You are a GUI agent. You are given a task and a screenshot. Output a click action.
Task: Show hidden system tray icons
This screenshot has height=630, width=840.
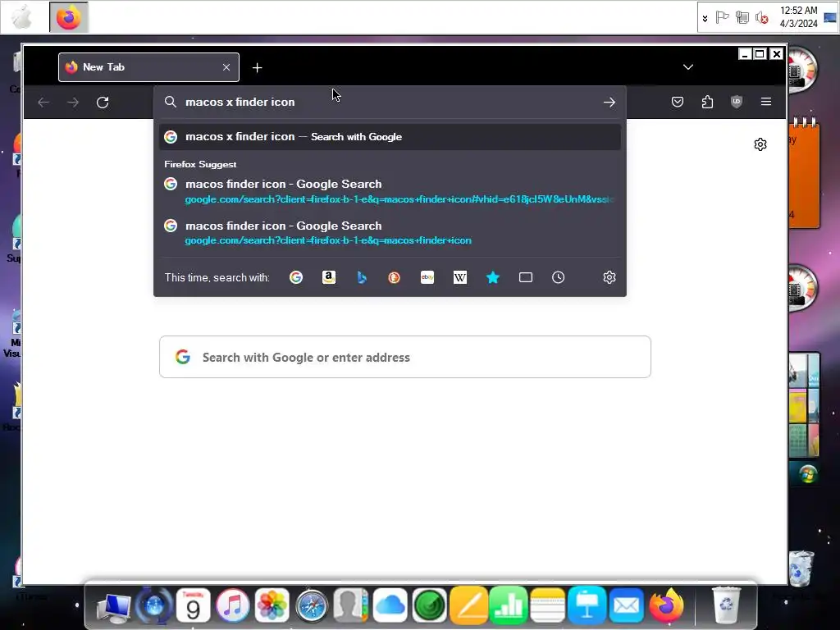click(x=705, y=18)
